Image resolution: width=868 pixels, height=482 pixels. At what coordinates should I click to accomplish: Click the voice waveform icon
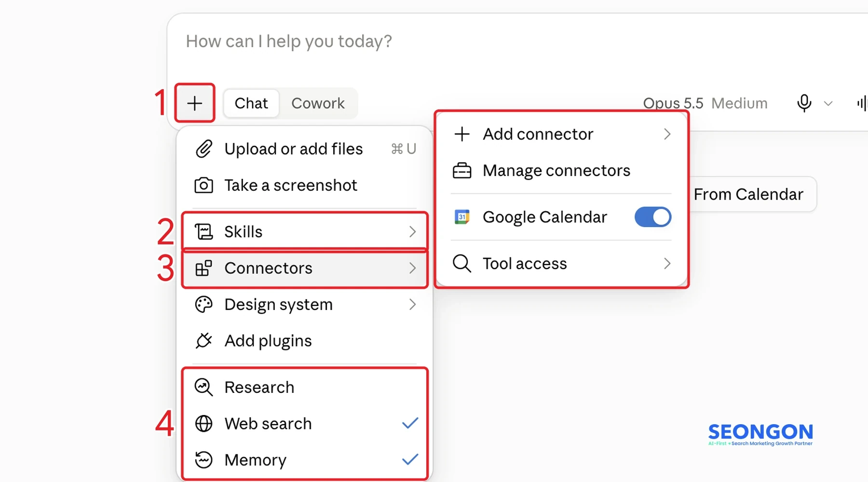coord(862,103)
